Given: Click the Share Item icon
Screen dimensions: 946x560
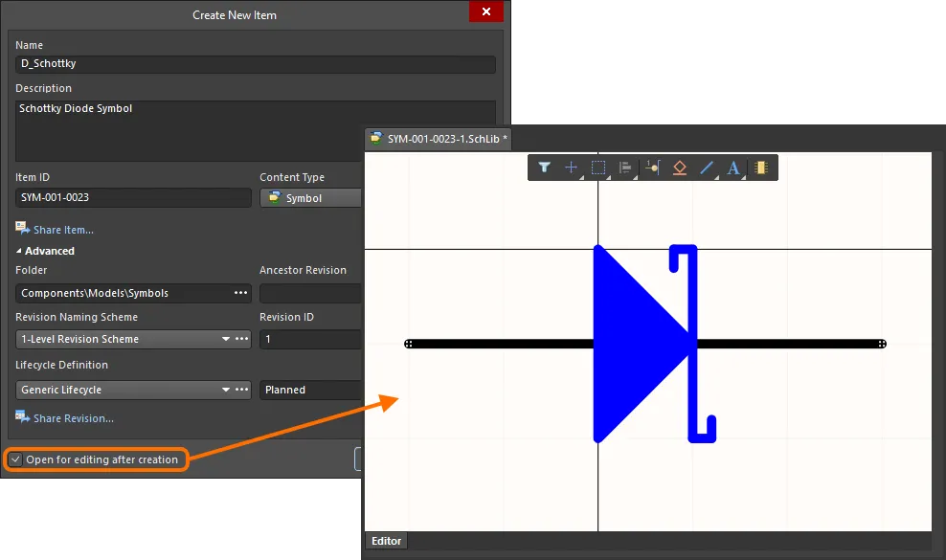Looking at the screenshot, I should pos(21,229).
